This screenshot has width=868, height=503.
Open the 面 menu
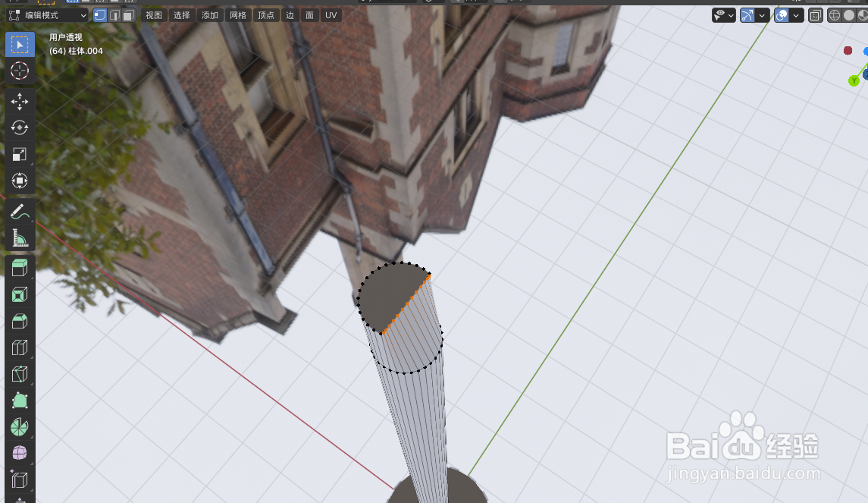pos(309,15)
